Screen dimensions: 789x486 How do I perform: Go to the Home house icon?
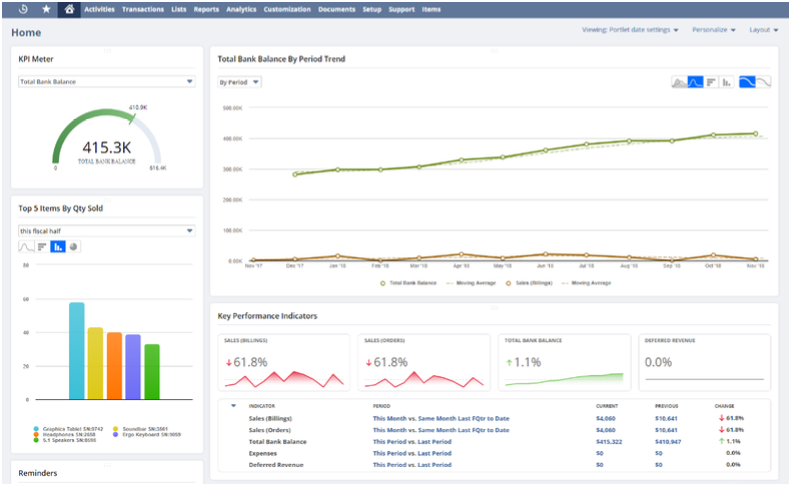tap(69, 9)
